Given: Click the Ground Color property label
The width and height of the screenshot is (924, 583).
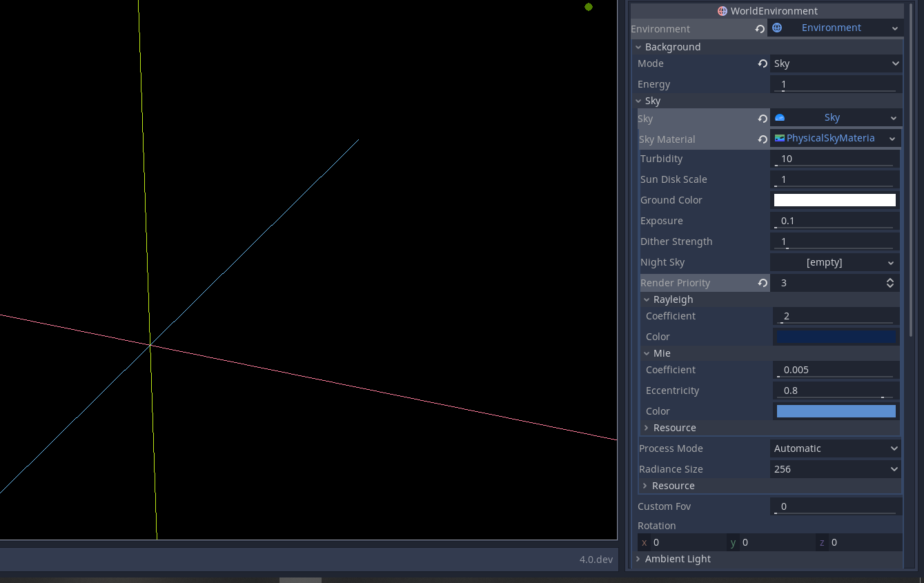Looking at the screenshot, I should coord(671,200).
